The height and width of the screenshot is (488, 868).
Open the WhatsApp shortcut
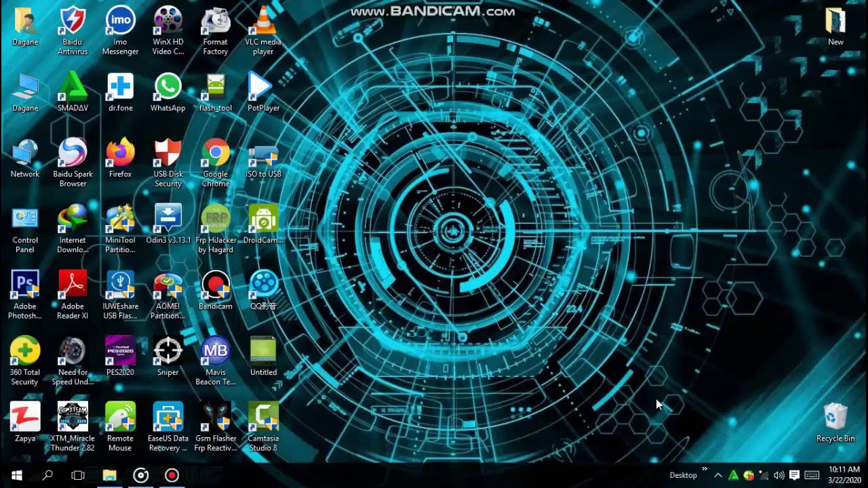[167, 92]
